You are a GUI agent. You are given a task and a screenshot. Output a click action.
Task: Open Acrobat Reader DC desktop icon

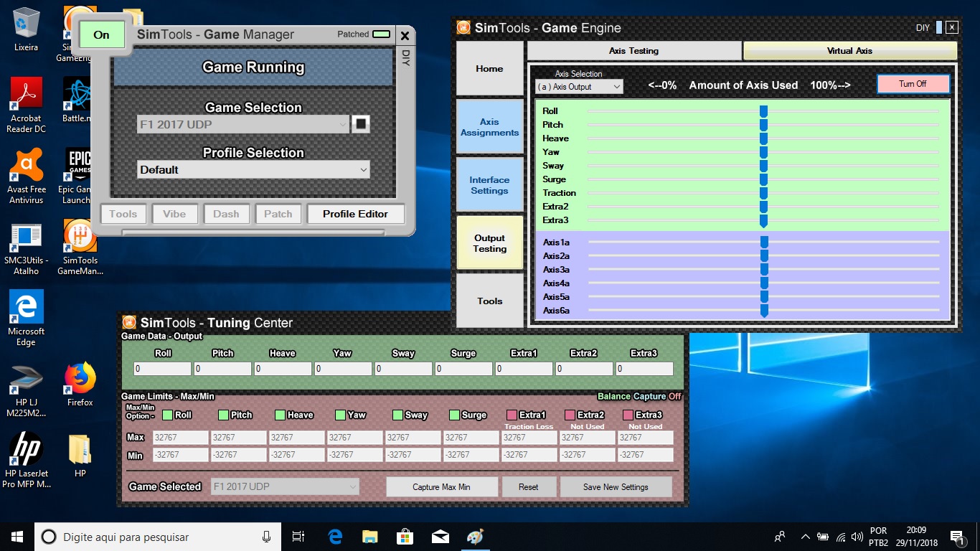tap(26, 105)
